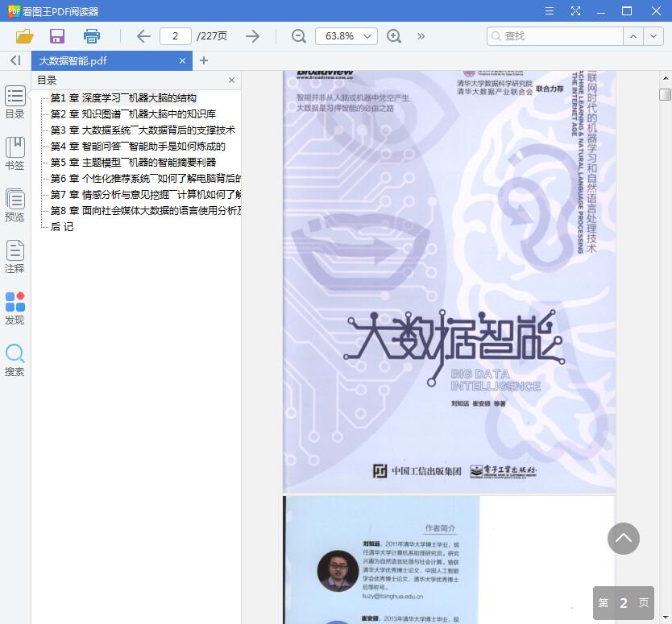The image size is (672, 624).
Task: Open the 注释 annotations sidebar icon
Action: tap(15, 257)
